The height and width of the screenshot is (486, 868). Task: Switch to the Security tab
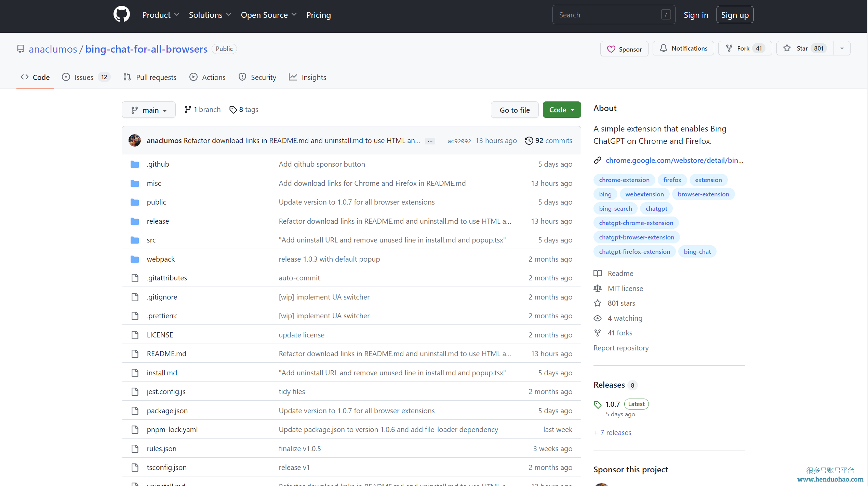(x=257, y=77)
